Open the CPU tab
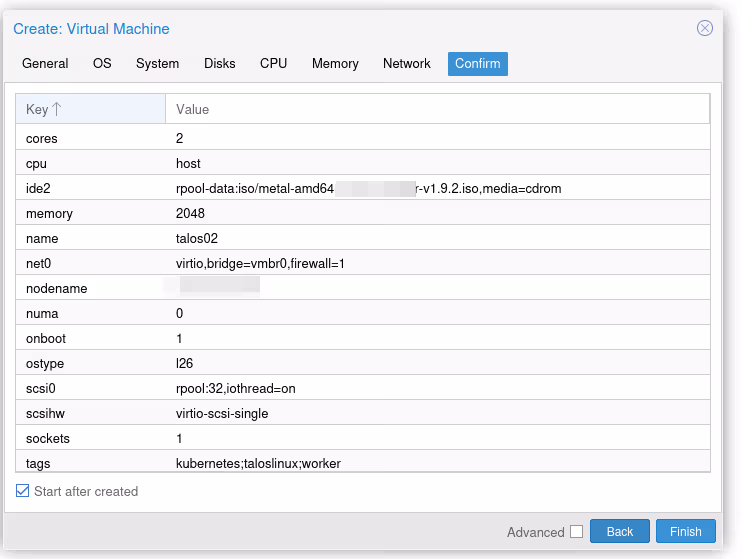 click(x=273, y=64)
